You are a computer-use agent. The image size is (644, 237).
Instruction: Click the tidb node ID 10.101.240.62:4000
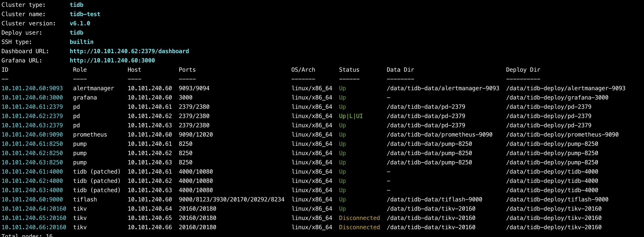pyautogui.click(x=32, y=181)
